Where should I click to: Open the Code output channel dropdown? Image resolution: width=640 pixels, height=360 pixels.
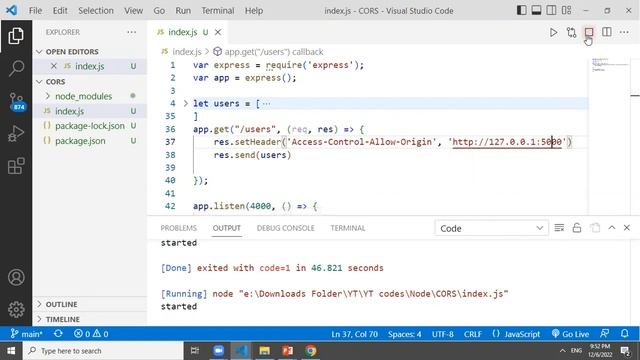(491, 228)
